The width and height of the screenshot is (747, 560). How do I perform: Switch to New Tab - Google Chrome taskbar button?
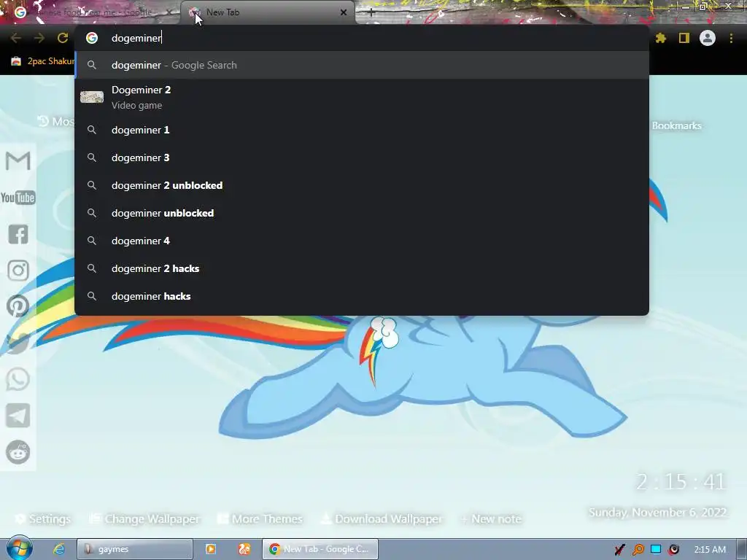(320, 549)
